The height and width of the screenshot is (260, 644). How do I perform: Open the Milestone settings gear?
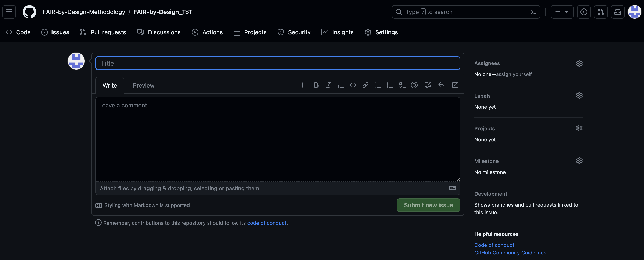click(x=579, y=160)
